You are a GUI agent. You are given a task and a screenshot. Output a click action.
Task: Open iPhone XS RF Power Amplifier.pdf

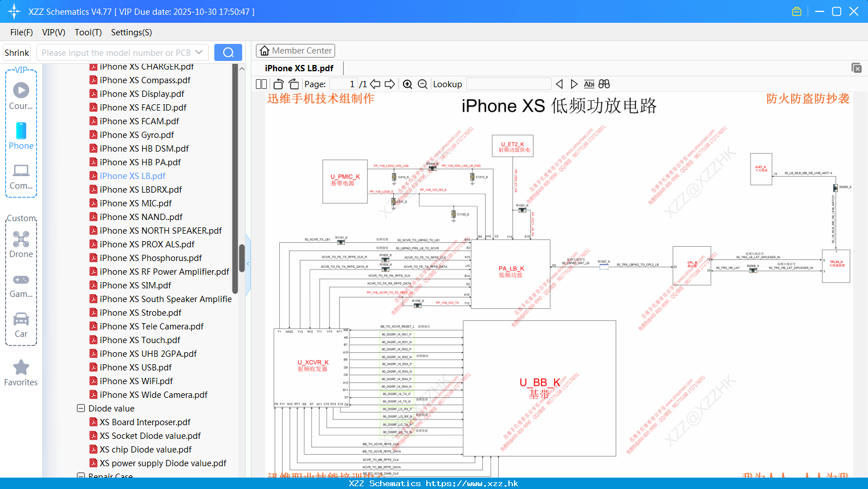164,271
